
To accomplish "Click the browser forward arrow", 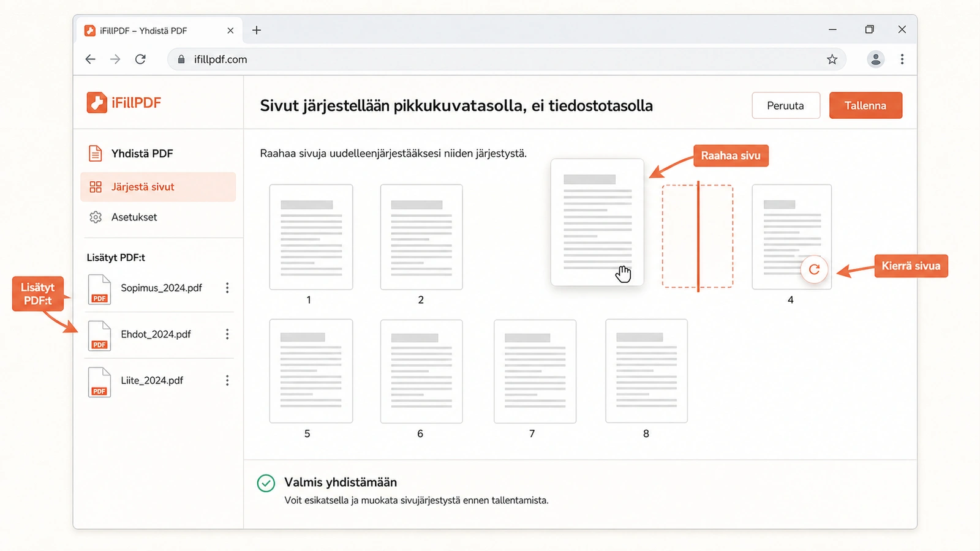I will [x=115, y=59].
